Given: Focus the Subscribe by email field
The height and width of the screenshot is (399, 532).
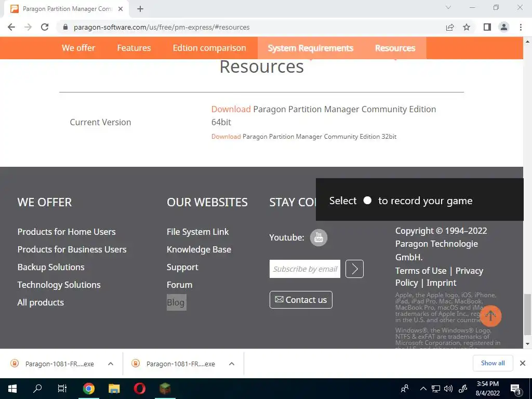Looking at the screenshot, I should click(x=304, y=269).
